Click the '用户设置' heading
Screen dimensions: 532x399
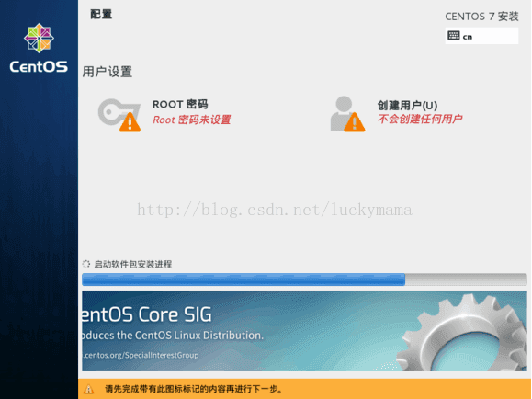(108, 72)
